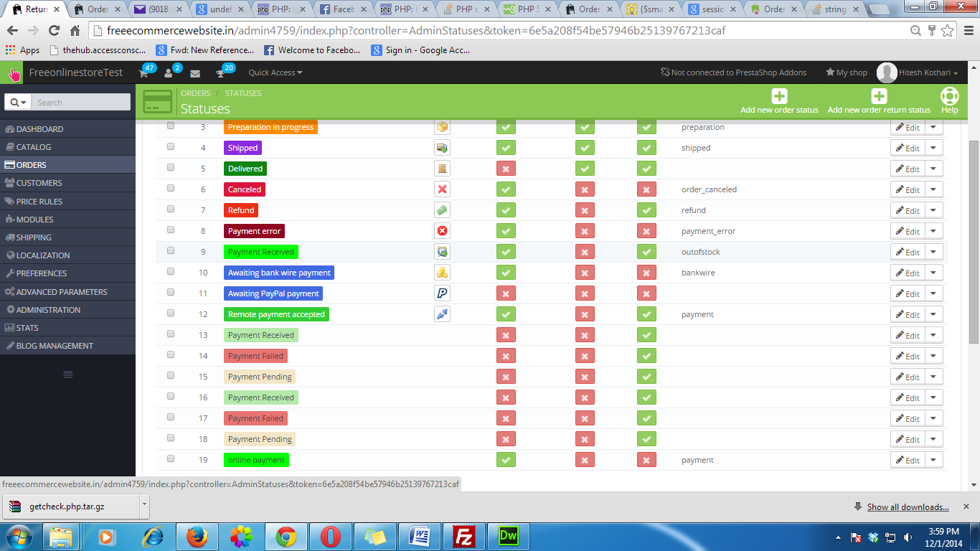Edit the Payment error status
This screenshot has width=980, height=551.
908,231
